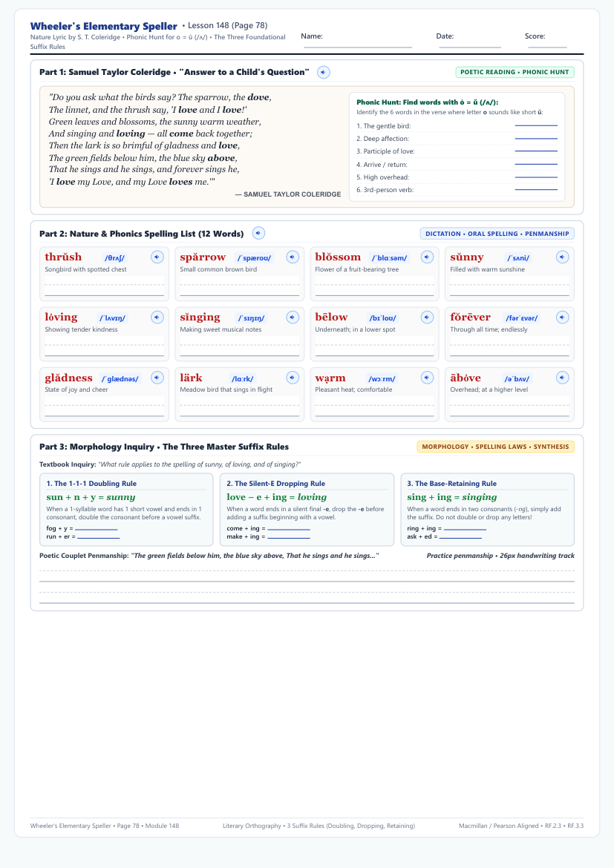Viewport: 614px width, 868px height.
Task: Click the 'ring + ing =' answer blank
Action: [x=465, y=528]
